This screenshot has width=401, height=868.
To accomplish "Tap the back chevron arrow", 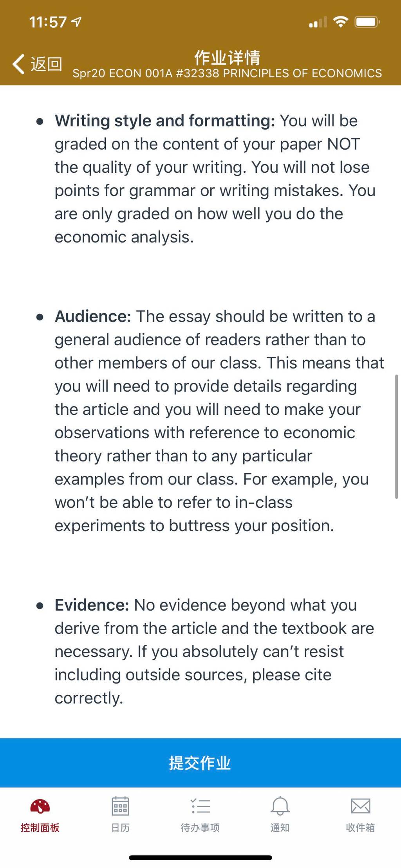I will (x=18, y=64).
